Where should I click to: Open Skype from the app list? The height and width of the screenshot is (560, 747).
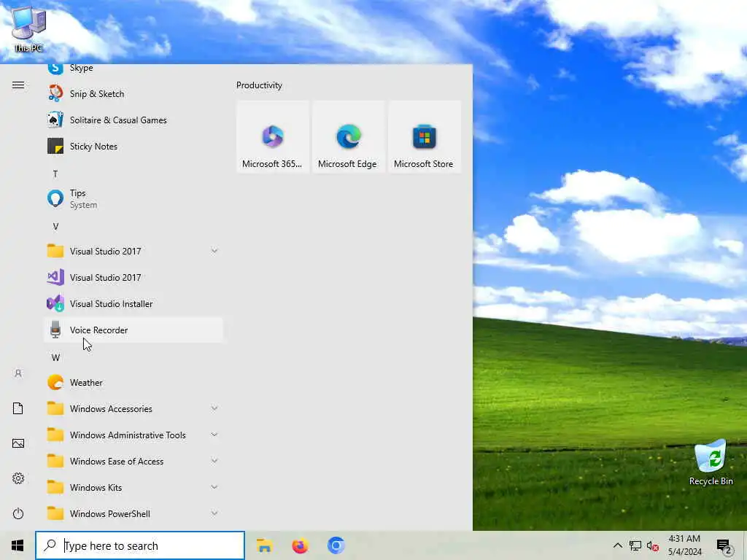click(x=133, y=69)
